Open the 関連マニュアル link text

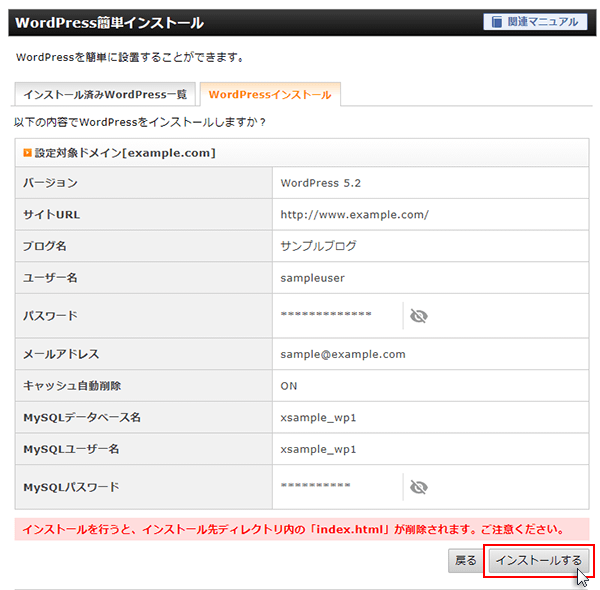(542, 22)
